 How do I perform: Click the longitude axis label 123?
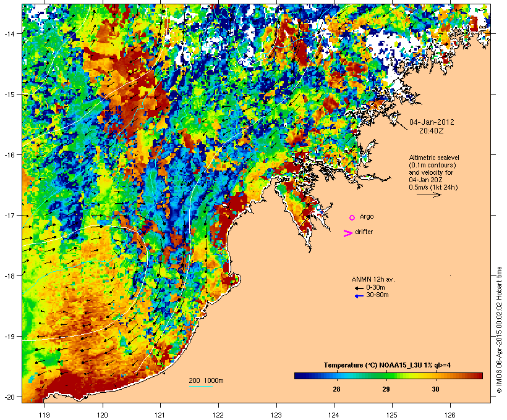coord(276,415)
